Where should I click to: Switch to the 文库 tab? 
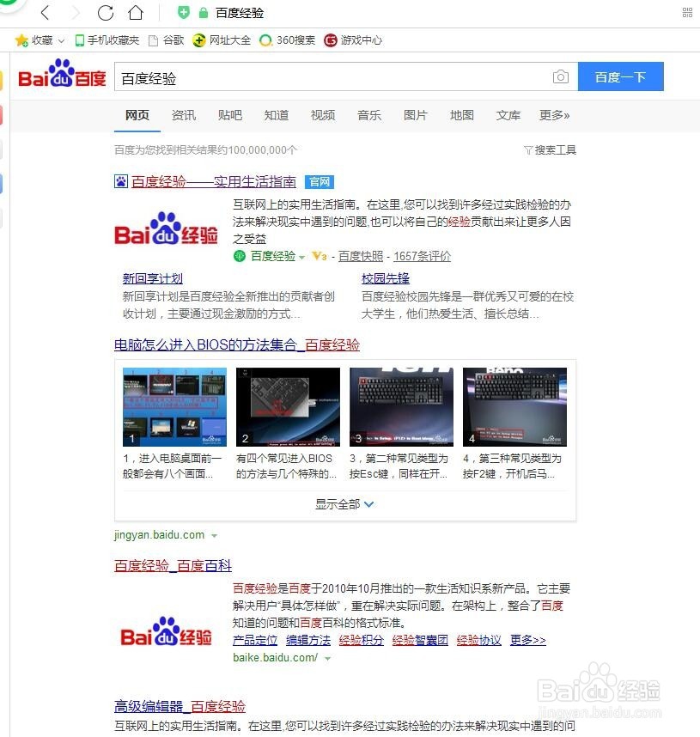click(508, 115)
